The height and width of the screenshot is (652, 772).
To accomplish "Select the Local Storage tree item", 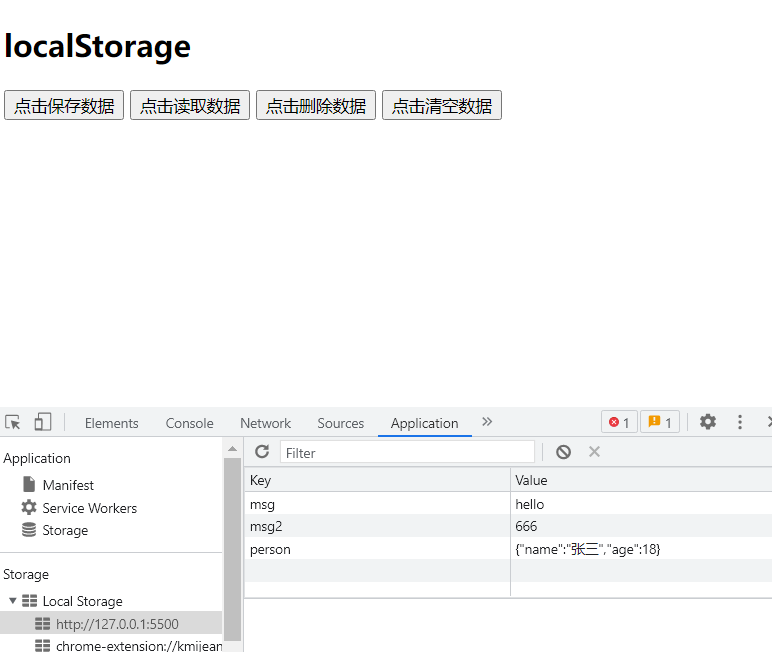I will (82, 601).
